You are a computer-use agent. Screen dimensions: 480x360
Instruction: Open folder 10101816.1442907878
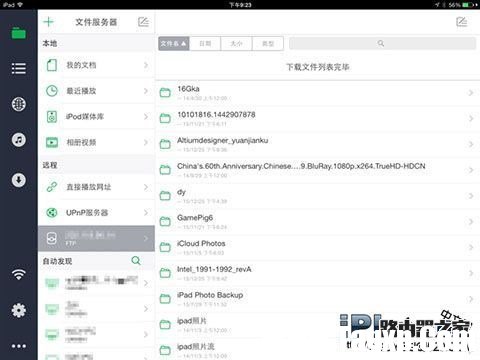click(318, 119)
